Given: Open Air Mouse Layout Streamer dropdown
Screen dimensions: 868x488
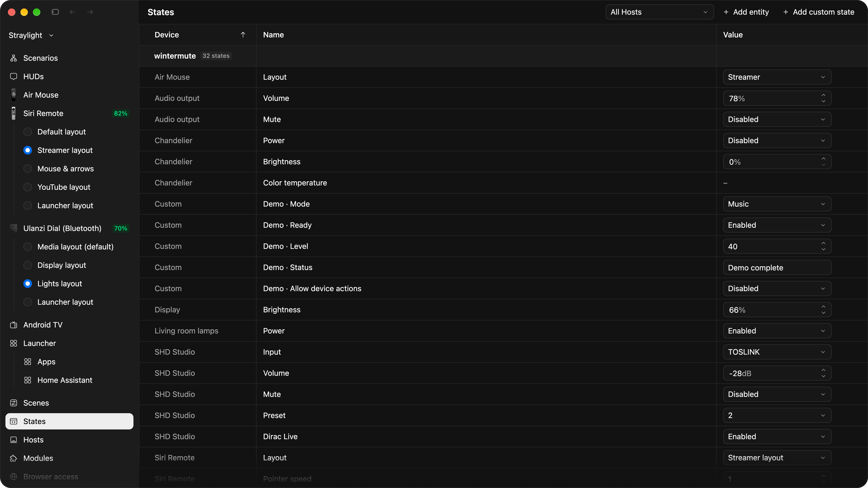Looking at the screenshot, I should tap(777, 77).
